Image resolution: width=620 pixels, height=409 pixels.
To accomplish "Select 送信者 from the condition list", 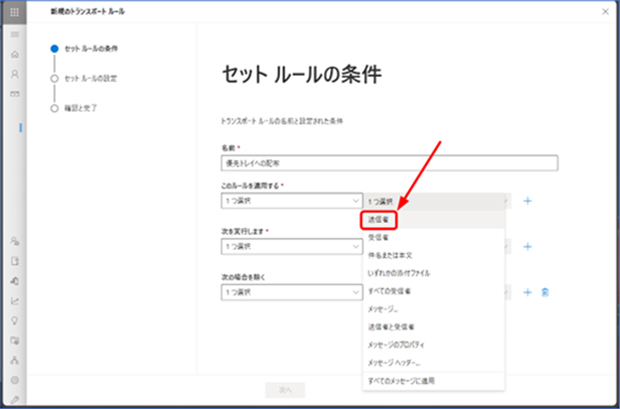I will (x=434, y=220).
